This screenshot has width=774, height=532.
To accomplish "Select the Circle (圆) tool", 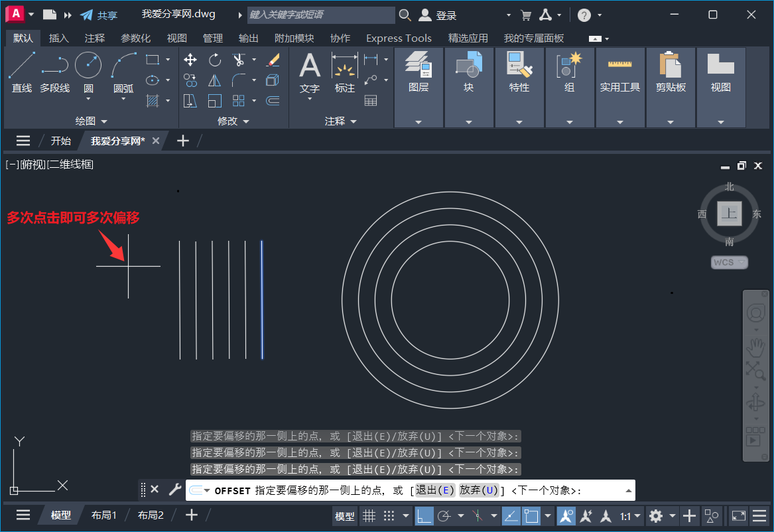I will (x=87, y=65).
